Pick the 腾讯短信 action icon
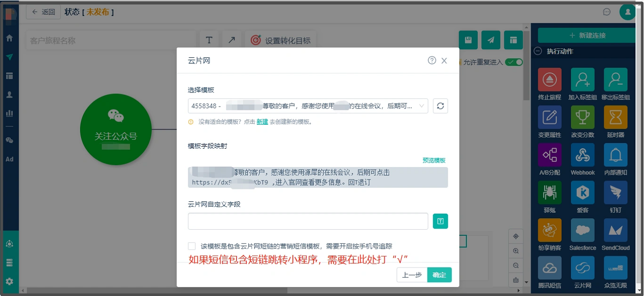The image size is (644, 296). click(x=550, y=268)
